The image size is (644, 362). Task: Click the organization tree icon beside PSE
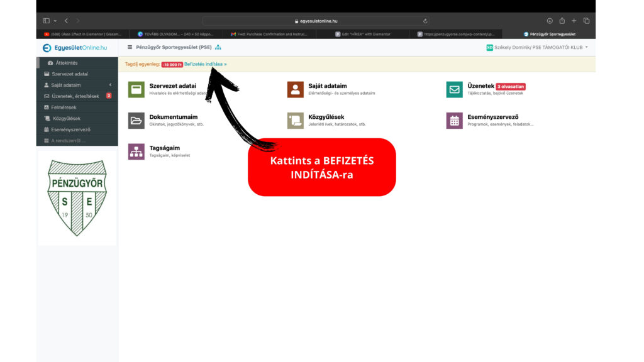[x=218, y=47]
